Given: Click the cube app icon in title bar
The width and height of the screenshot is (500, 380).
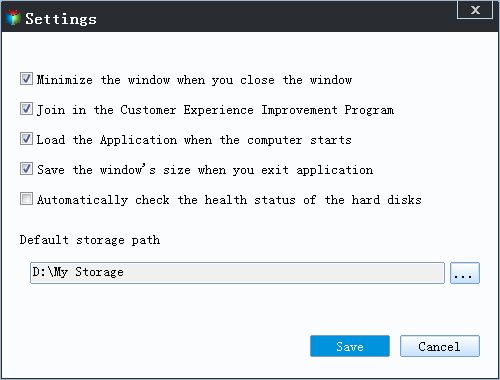Looking at the screenshot, I should (x=13, y=18).
